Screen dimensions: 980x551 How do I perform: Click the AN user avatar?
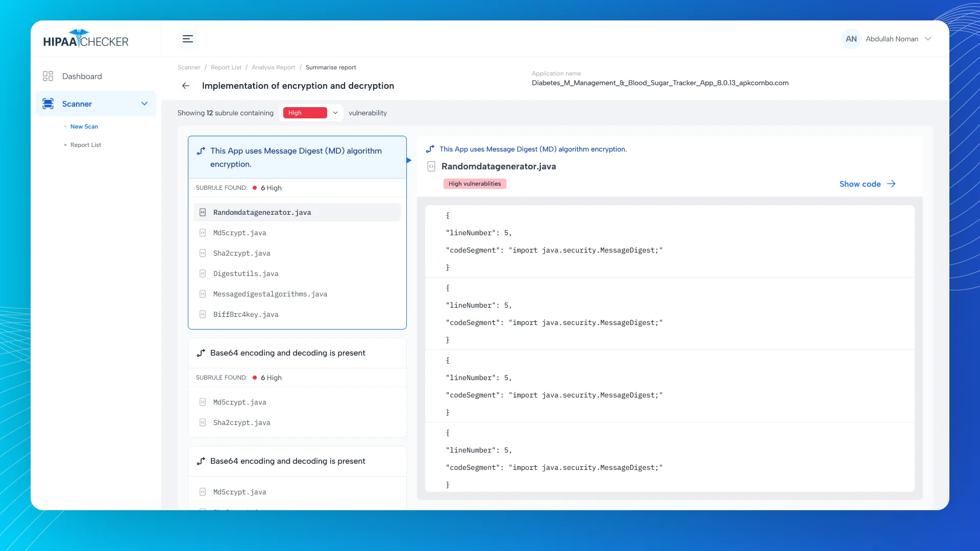click(851, 39)
